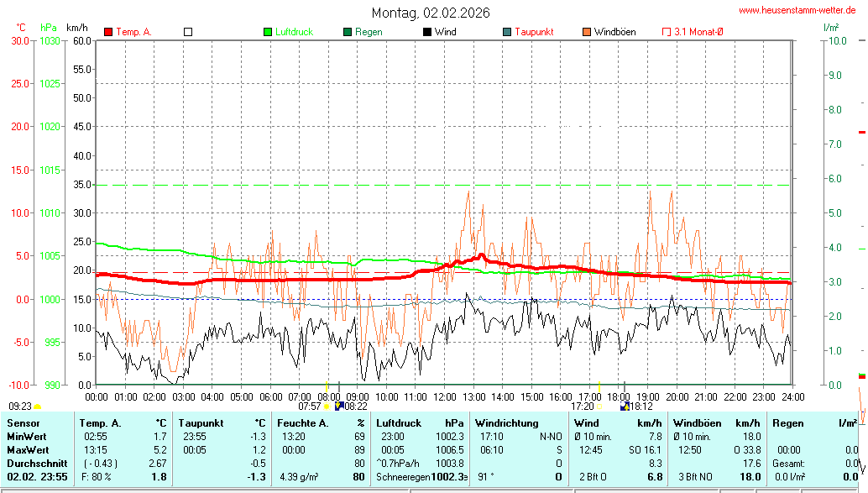Screen dimensions: 868x493
Task: Click the red Temp. A. legend square
Action: [x=108, y=32]
